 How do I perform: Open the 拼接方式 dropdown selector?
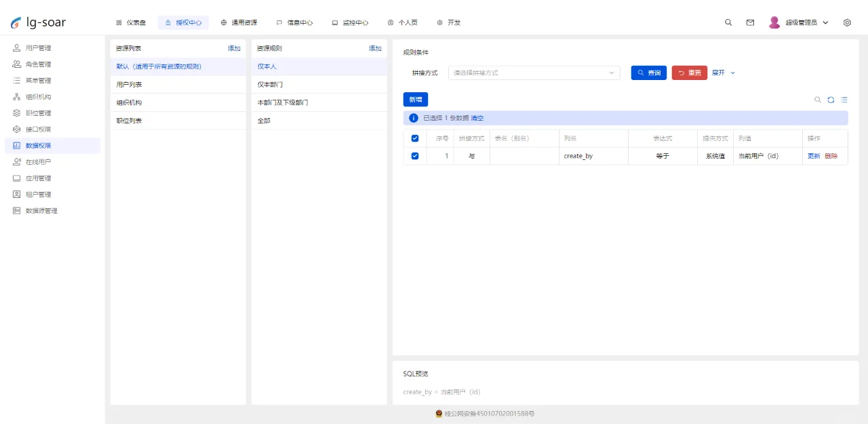point(533,73)
